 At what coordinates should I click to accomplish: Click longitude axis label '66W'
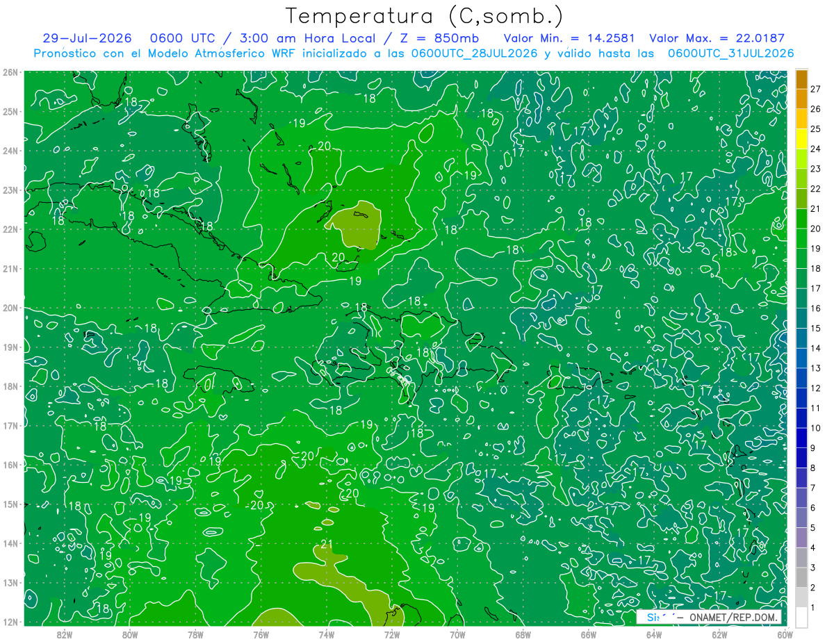(588, 634)
